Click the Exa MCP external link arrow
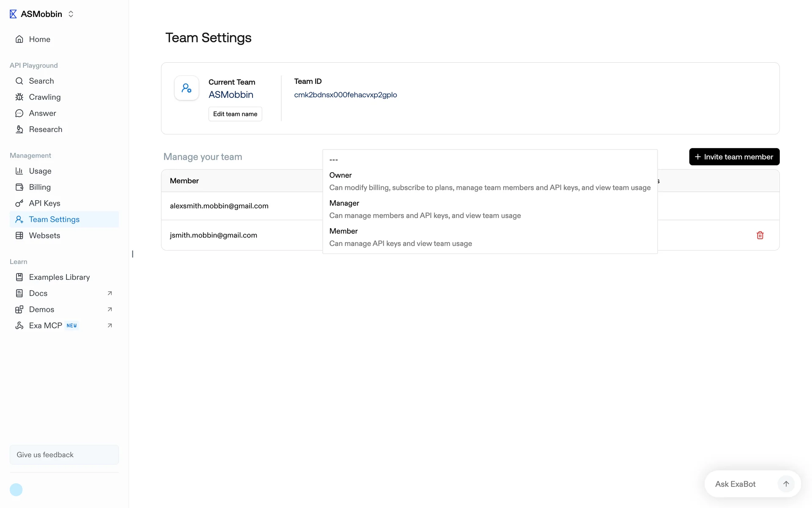The width and height of the screenshot is (812, 508). tap(110, 326)
